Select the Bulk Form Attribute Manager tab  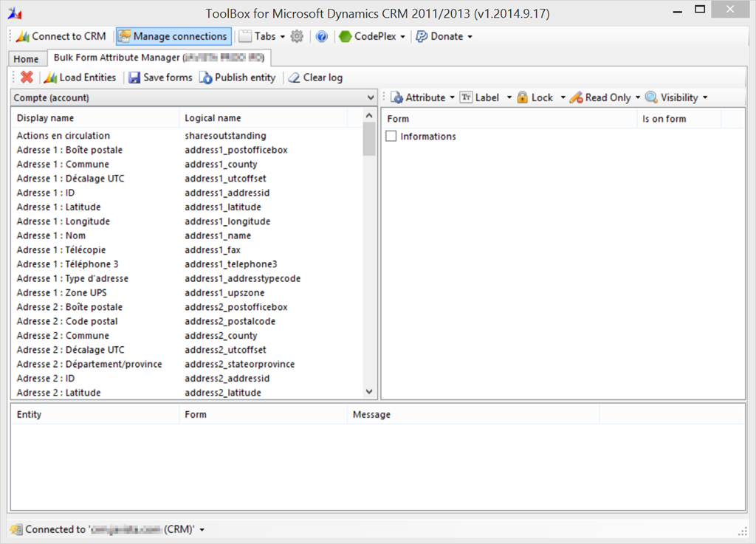pos(159,58)
